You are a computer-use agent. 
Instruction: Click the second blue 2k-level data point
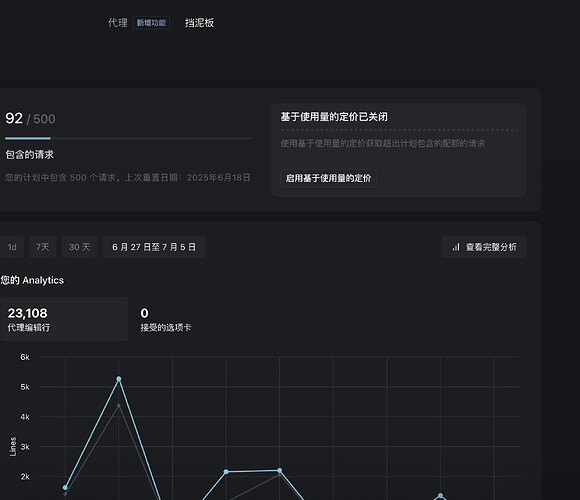pyautogui.click(x=280, y=470)
